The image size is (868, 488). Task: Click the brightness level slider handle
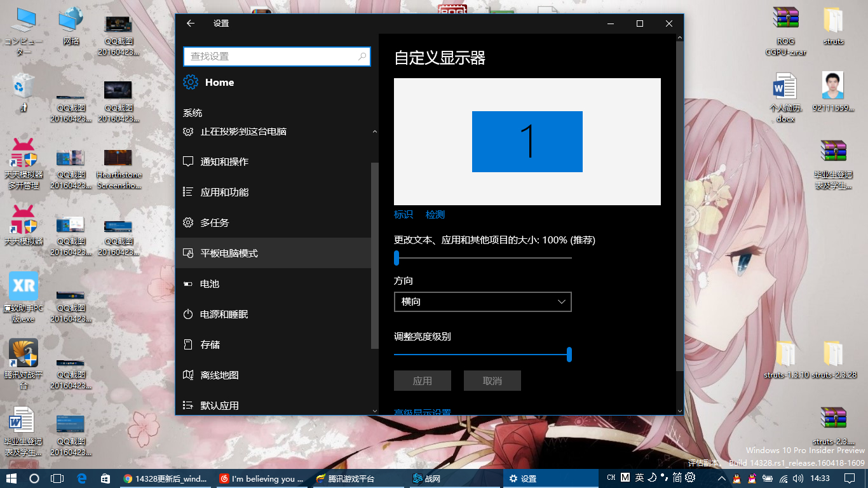coord(569,354)
